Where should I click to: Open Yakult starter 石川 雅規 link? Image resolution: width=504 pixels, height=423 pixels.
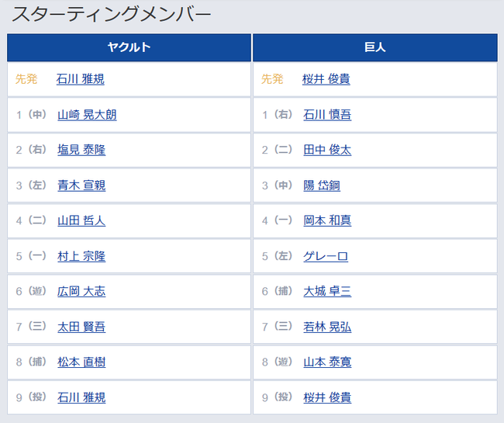point(81,79)
